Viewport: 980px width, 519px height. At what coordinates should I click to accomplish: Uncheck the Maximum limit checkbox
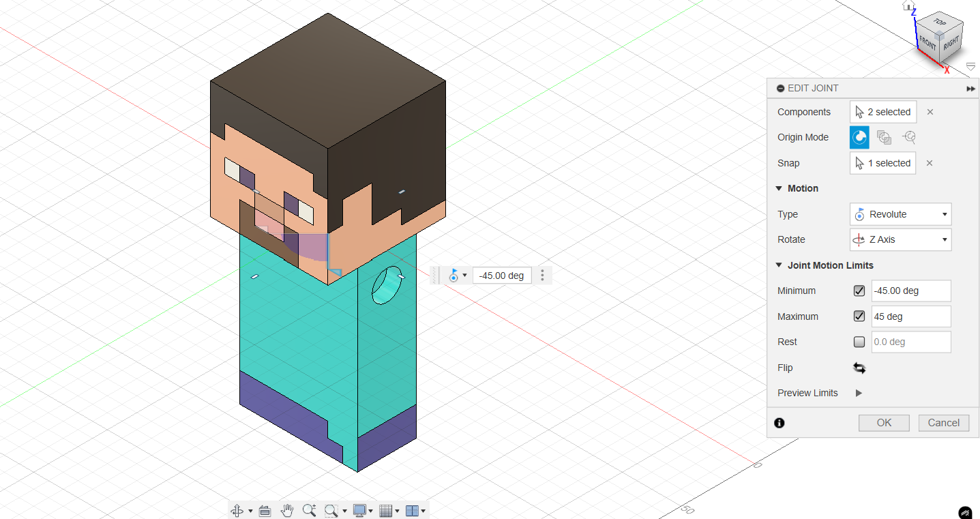[x=859, y=316]
